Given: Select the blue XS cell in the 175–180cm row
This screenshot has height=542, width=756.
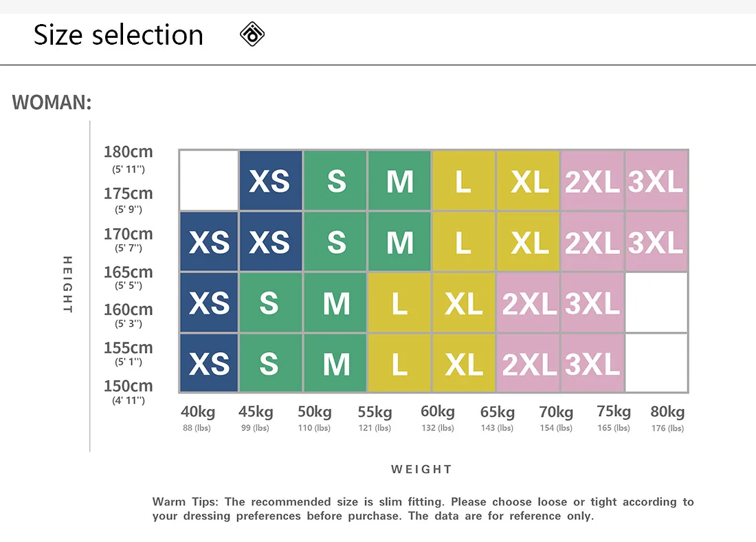Looking at the screenshot, I should pos(270,181).
